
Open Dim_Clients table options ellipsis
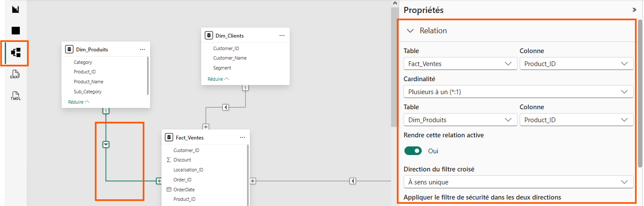(282, 36)
